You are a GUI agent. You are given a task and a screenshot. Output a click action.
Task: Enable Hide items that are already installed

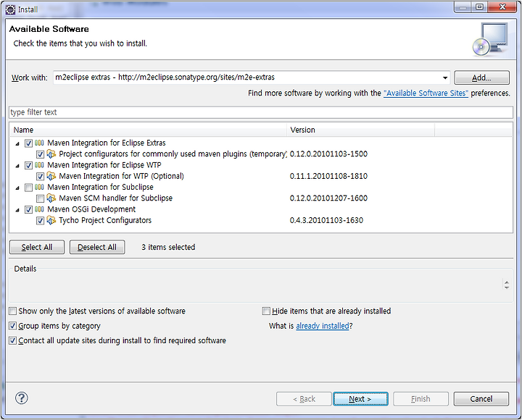[266, 311]
